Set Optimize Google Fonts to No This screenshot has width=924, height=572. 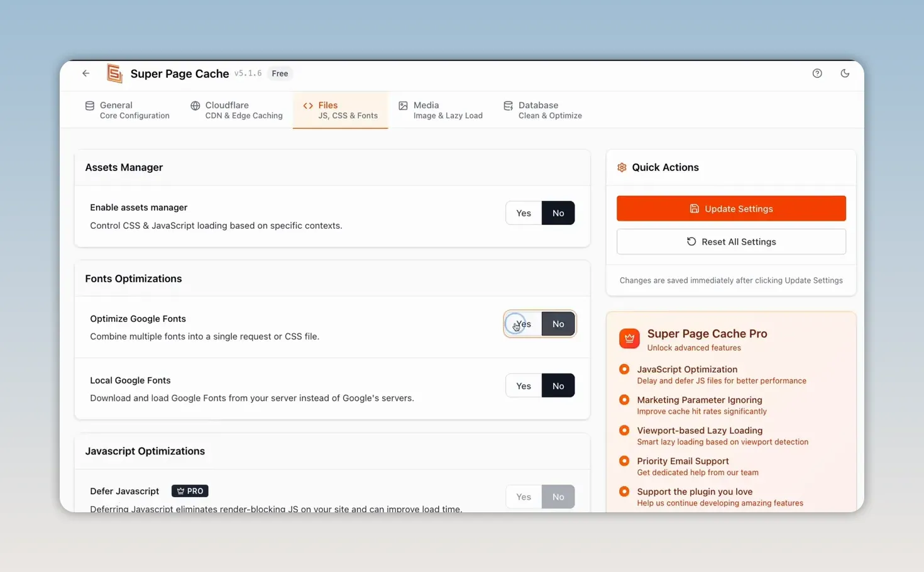tap(558, 324)
